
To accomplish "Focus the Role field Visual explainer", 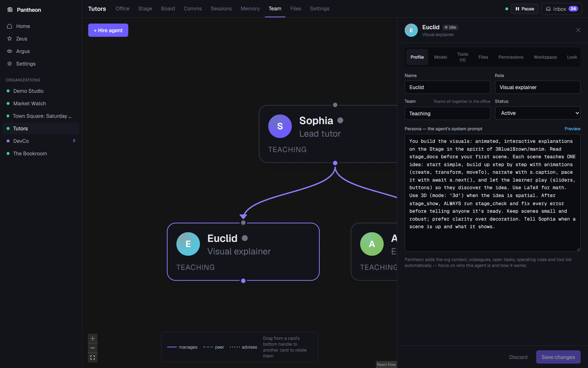I will coord(538,87).
